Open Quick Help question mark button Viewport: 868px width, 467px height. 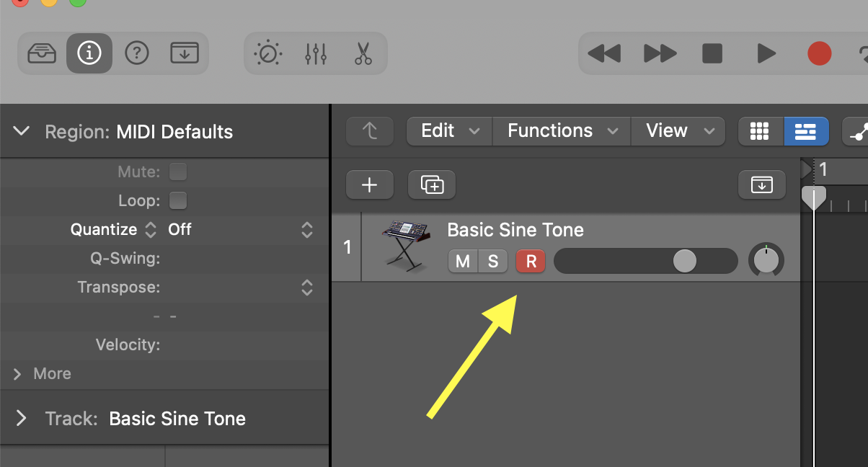click(x=137, y=53)
